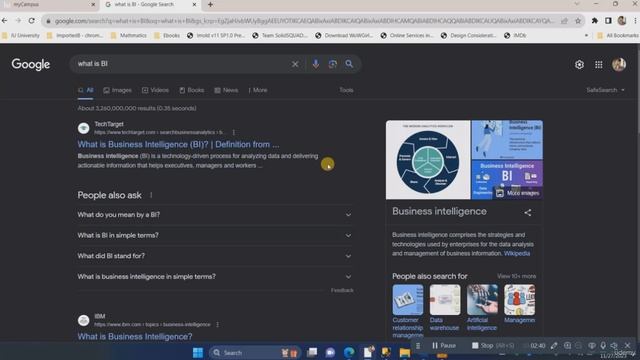Open the Mathematics bookmarks folder
Viewport: 640px width, 360px height.
(x=129, y=36)
